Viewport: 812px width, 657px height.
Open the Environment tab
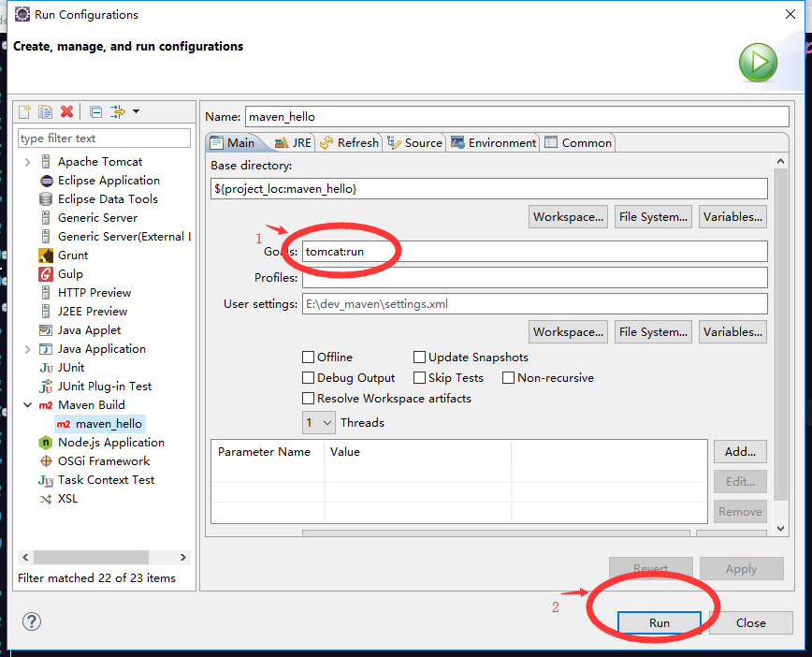(x=494, y=143)
